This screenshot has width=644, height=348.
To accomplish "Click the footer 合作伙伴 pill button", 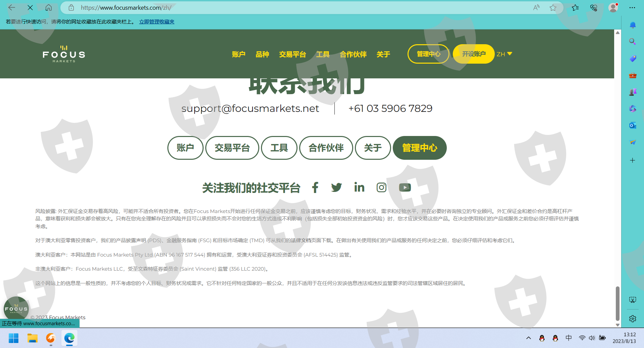I will pos(326,148).
